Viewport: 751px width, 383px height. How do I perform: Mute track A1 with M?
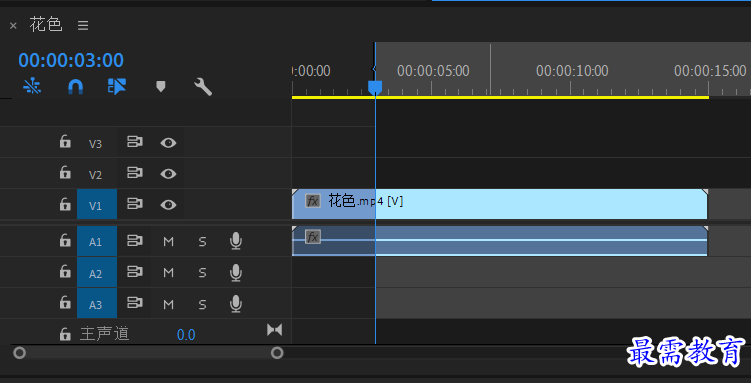168,242
